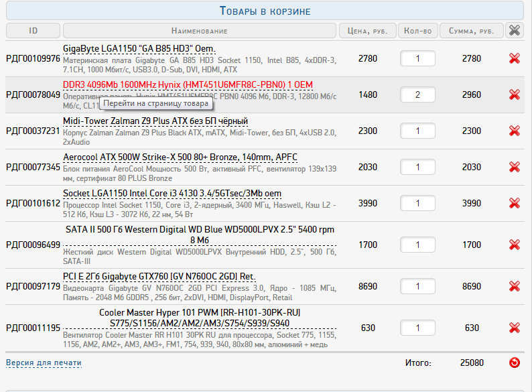Screen dimensions: 532x392
Task: Click the total sum 25080
Action: pos(472,363)
